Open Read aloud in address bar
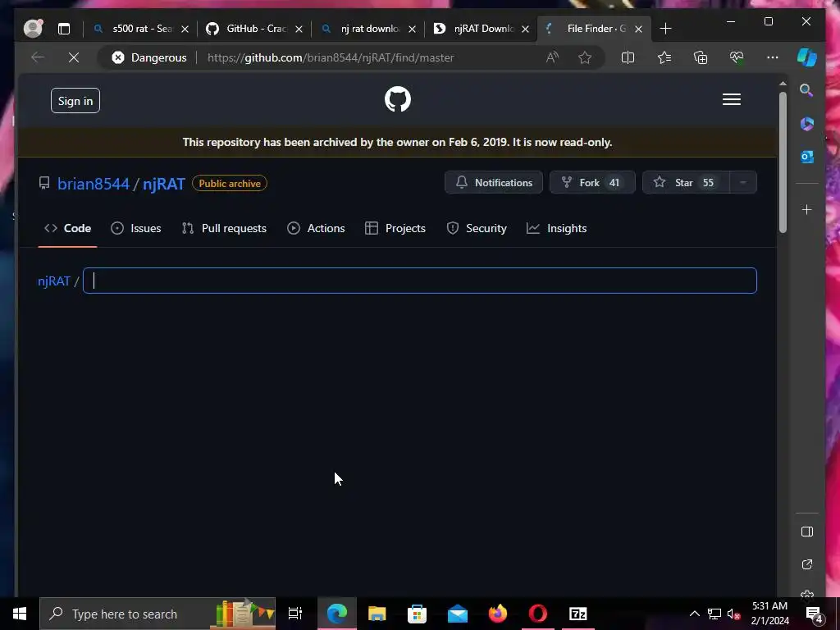This screenshot has width=840, height=630. (x=552, y=57)
